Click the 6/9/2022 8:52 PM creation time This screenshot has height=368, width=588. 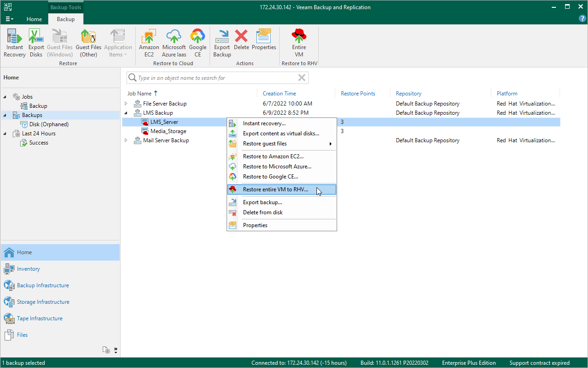pos(285,113)
